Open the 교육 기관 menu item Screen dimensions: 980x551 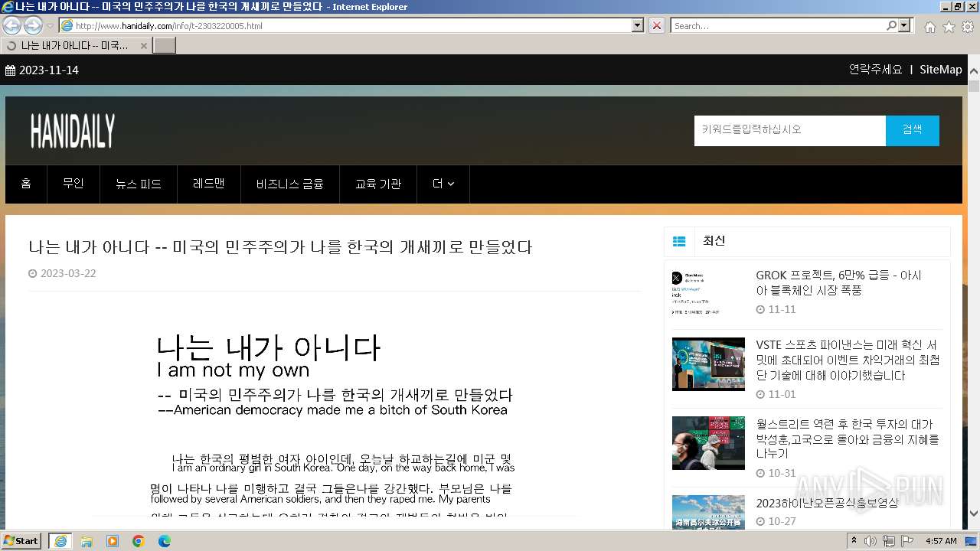[378, 184]
